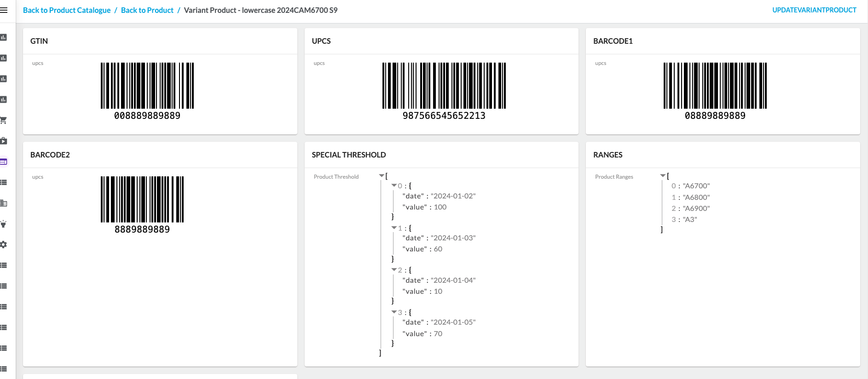Click the UPDATEVARIANTPRODUCT button
This screenshot has height=379, width=868.
coord(814,10)
